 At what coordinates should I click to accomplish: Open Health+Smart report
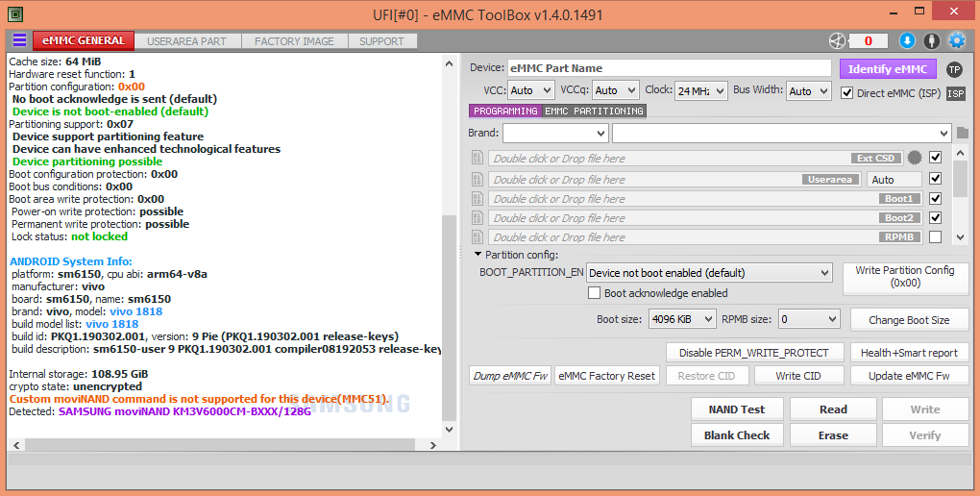tap(909, 353)
